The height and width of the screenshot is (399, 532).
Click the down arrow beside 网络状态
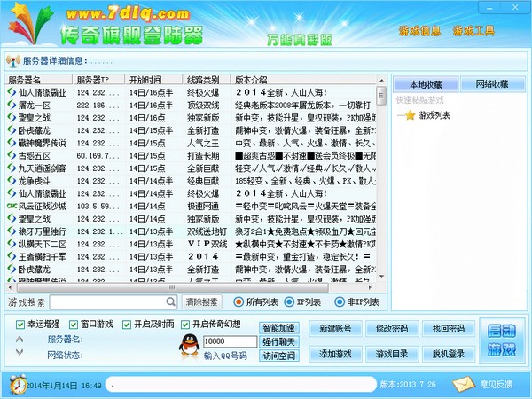point(20,352)
